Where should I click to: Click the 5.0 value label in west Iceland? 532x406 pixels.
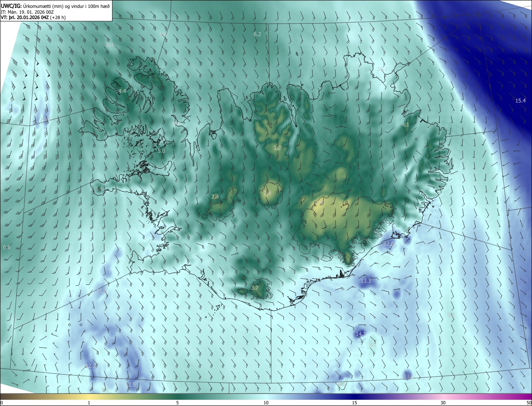tap(161, 151)
